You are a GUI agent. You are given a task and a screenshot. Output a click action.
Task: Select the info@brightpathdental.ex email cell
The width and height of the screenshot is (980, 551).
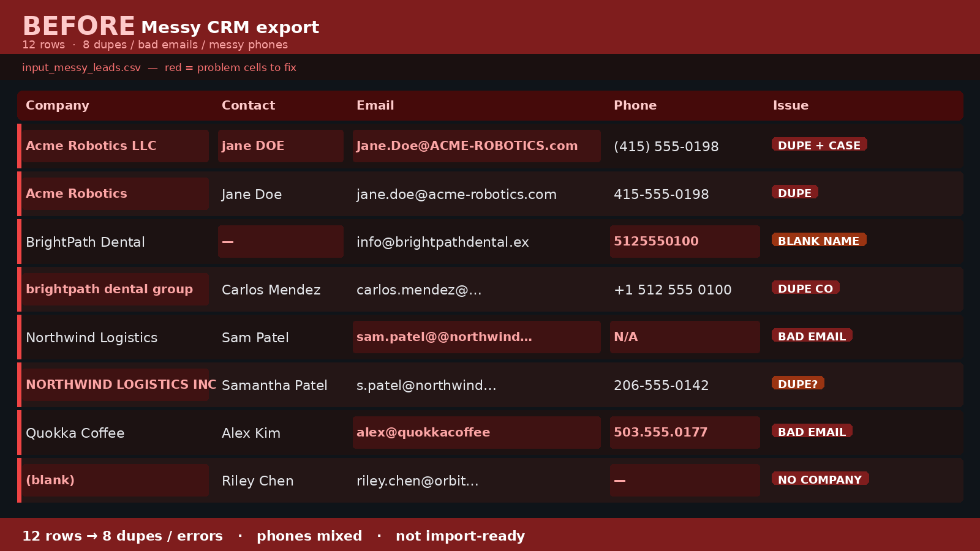[x=442, y=242]
